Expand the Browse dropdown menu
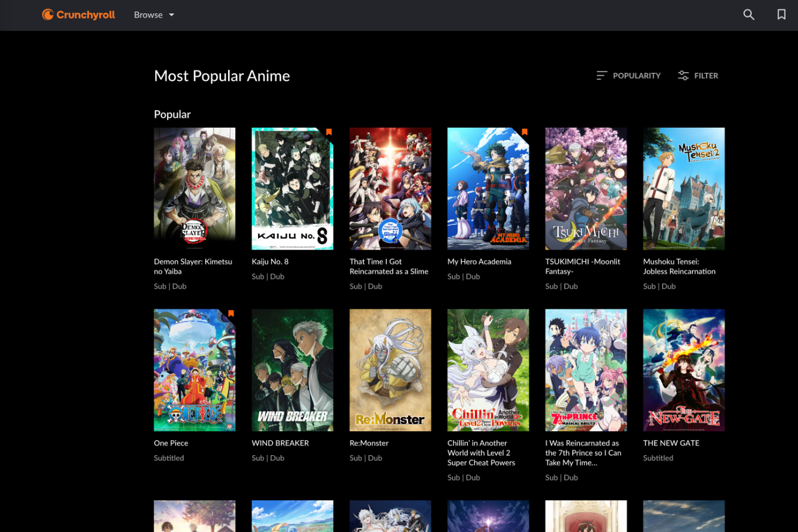This screenshot has height=532, width=798. click(x=154, y=15)
